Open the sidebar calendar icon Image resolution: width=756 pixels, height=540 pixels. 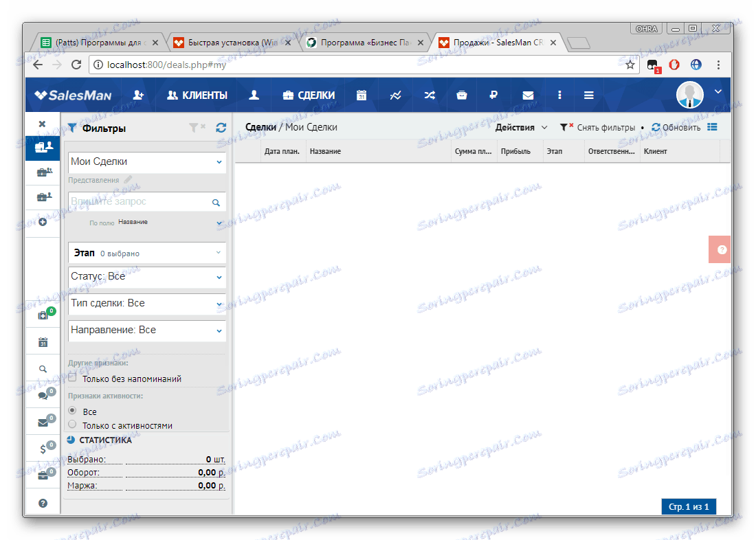click(x=43, y=342)
